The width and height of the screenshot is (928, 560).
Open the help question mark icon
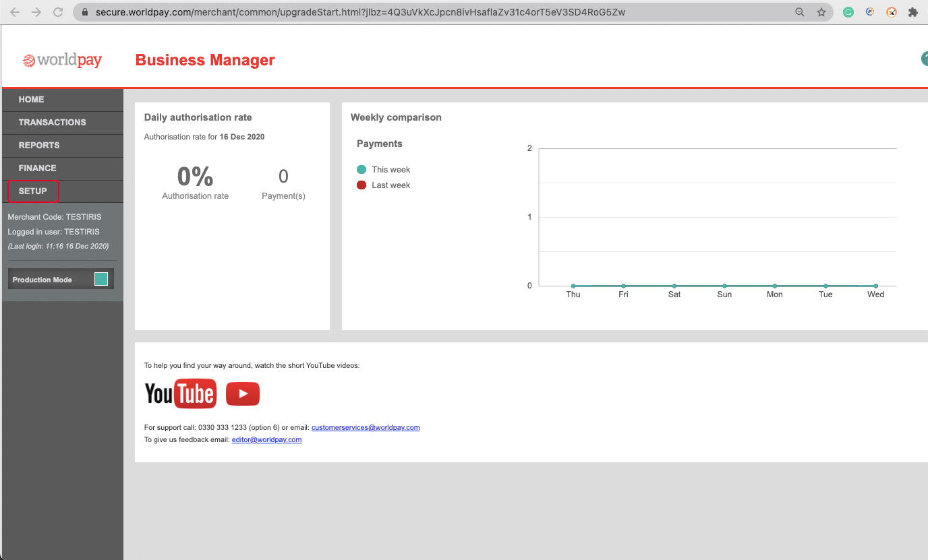point(924,59)
